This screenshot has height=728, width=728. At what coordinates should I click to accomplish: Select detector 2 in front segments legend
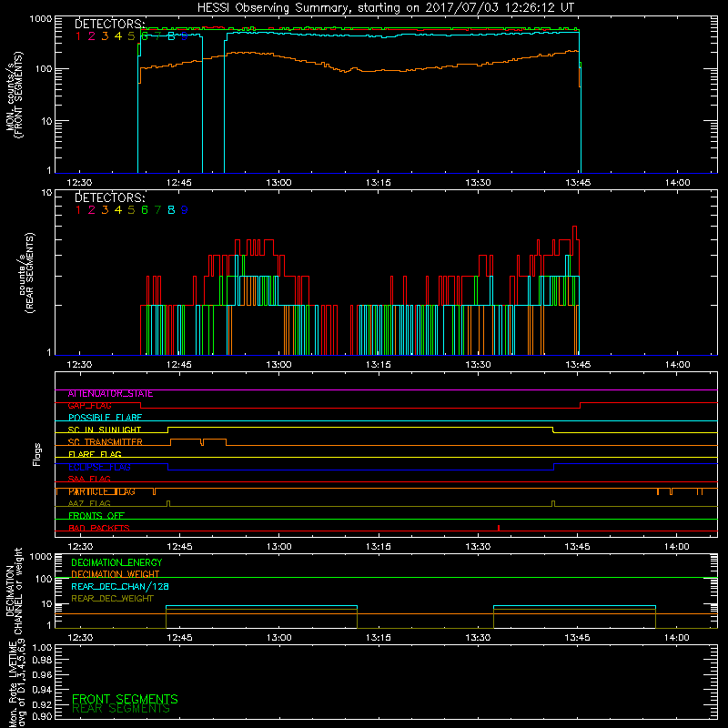click(92, 36)
